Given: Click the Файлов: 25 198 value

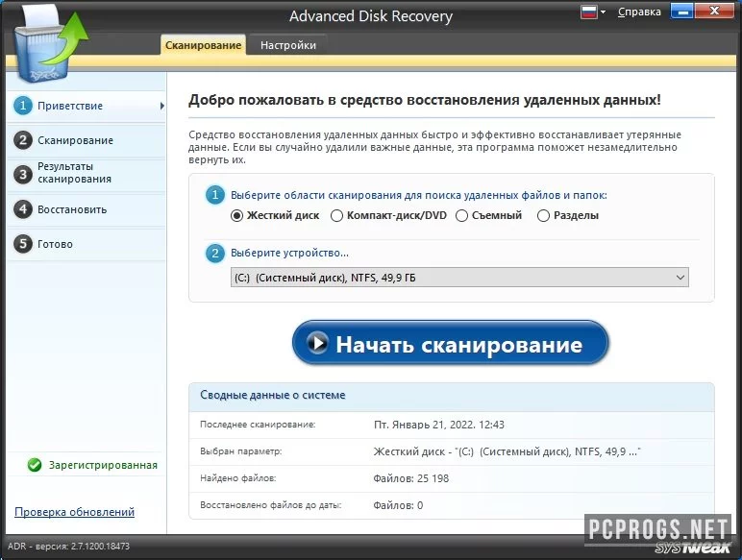Looking at the screenshot, I should point(410,478).
